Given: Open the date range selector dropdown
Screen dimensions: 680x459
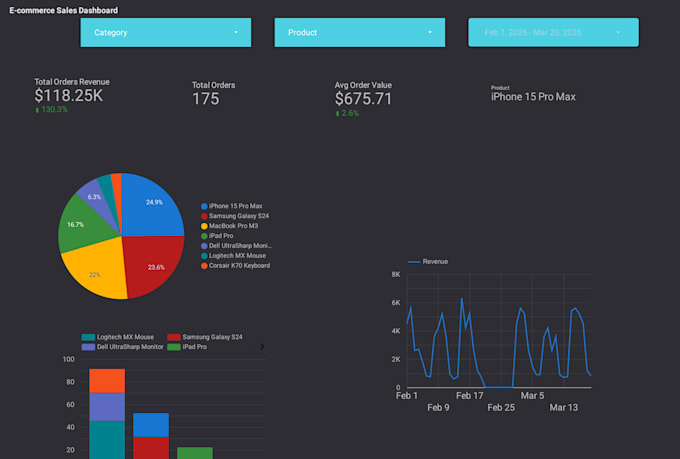Looking at the screenshot, I should [553, 33].
